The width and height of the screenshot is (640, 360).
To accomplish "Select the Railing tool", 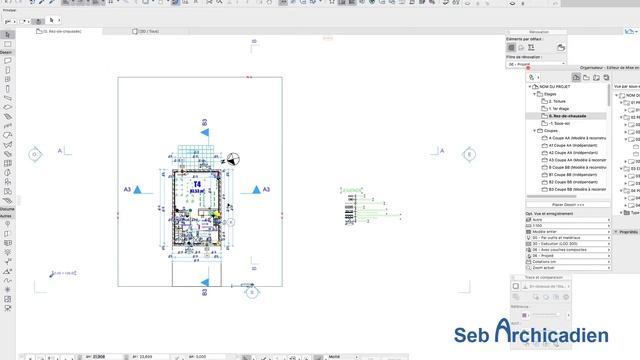I will (7, 126).
